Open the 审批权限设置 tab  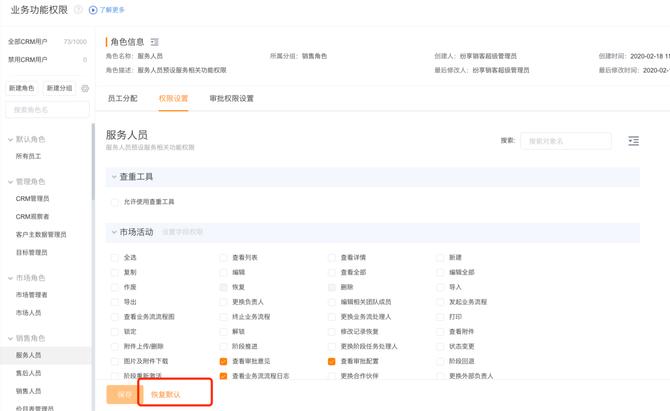point(231,99)
